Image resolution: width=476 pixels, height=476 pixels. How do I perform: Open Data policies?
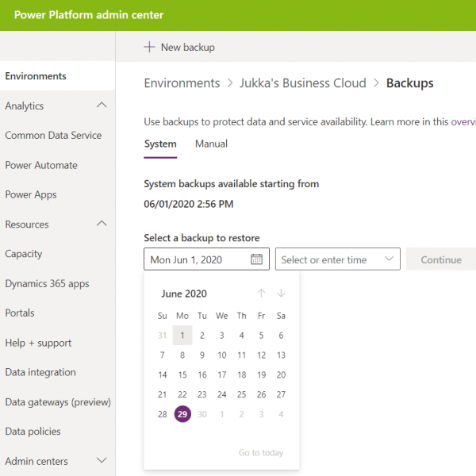[x=33, y=432]
